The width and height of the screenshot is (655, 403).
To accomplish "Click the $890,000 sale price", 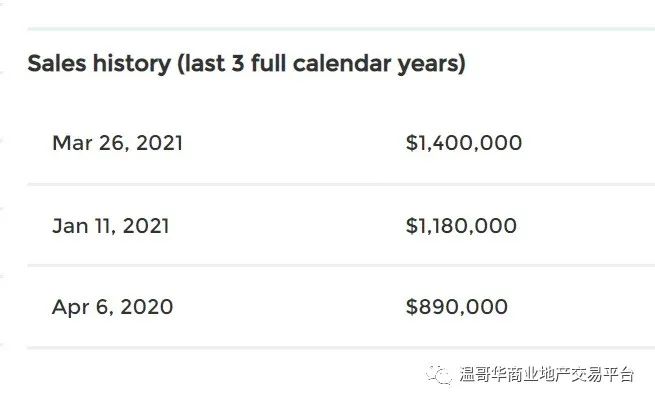I will point(457,307).
